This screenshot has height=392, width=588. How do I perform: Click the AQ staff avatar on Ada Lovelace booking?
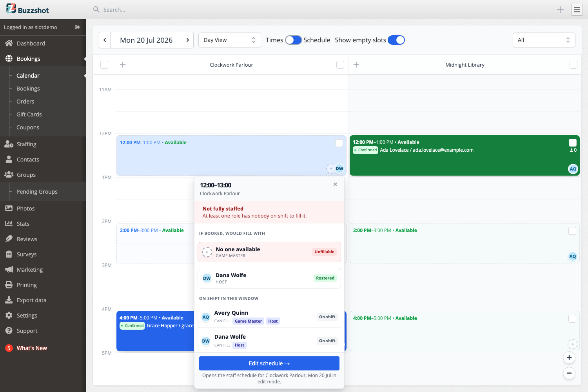click(573, 169)
